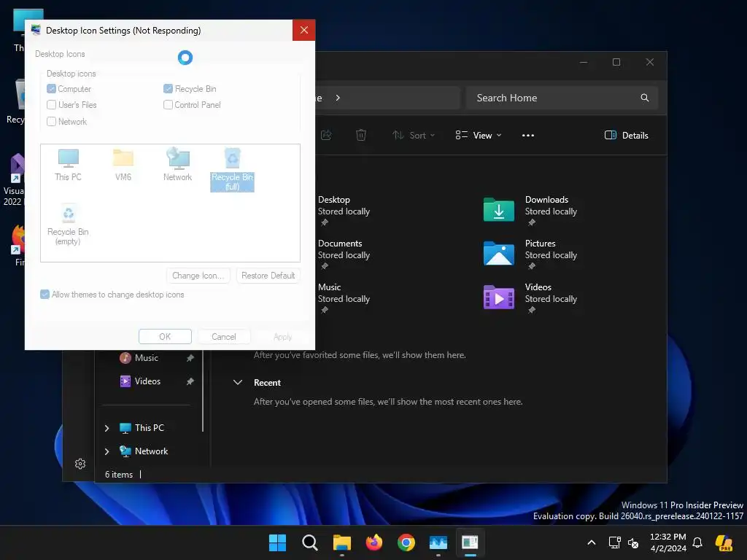Open the Downloads folder icon
Screen dimensions: 747x560
(499, 209)
